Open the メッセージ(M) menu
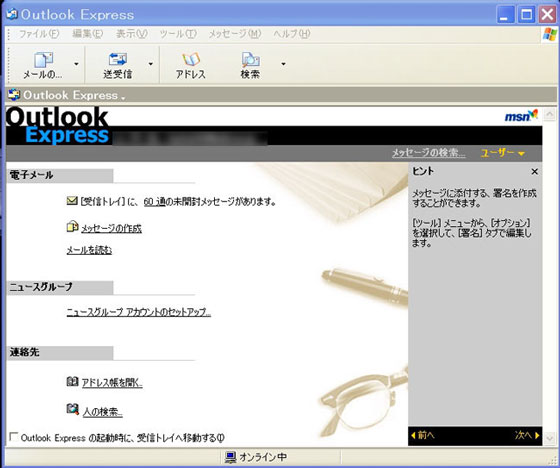Screen dimensions: 560x468 pos(235,34)
